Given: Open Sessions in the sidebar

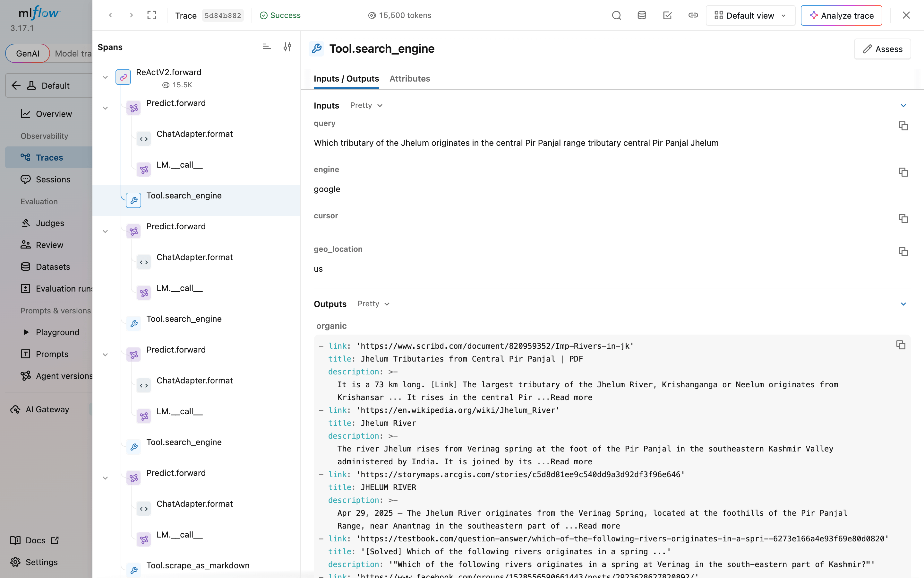Looking at the screenshot, I should coord(49,179).
